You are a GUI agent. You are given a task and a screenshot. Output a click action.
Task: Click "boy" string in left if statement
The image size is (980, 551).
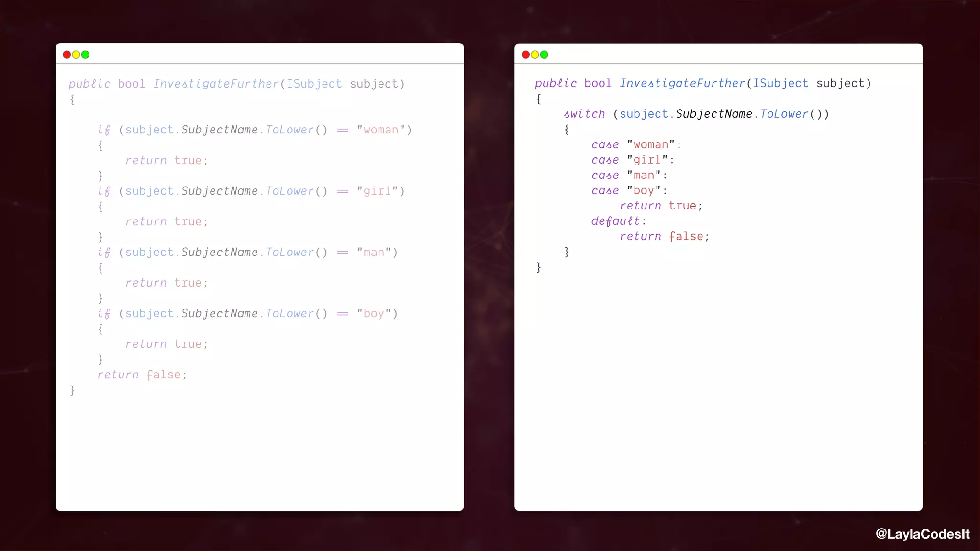point(374,313)
